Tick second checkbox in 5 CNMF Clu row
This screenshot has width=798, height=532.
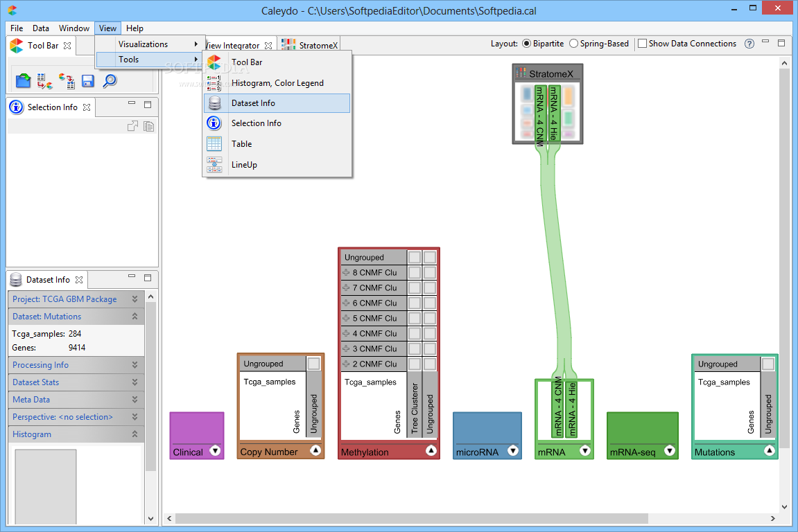430,319
